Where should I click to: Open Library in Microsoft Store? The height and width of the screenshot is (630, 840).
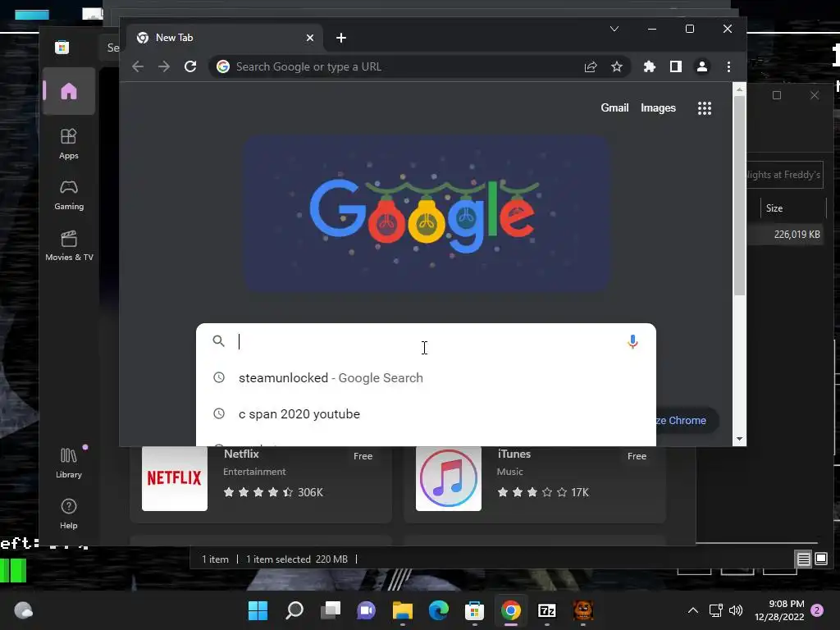coord(69,463)
